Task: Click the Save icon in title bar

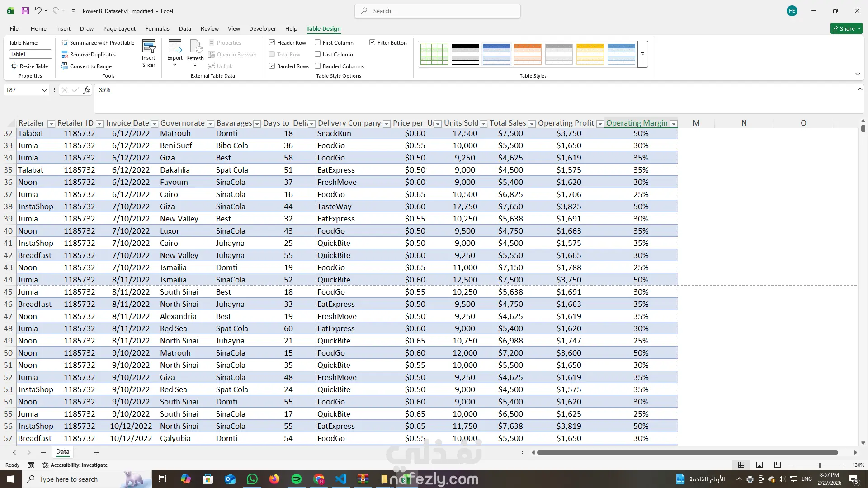Action: (25, 11)
